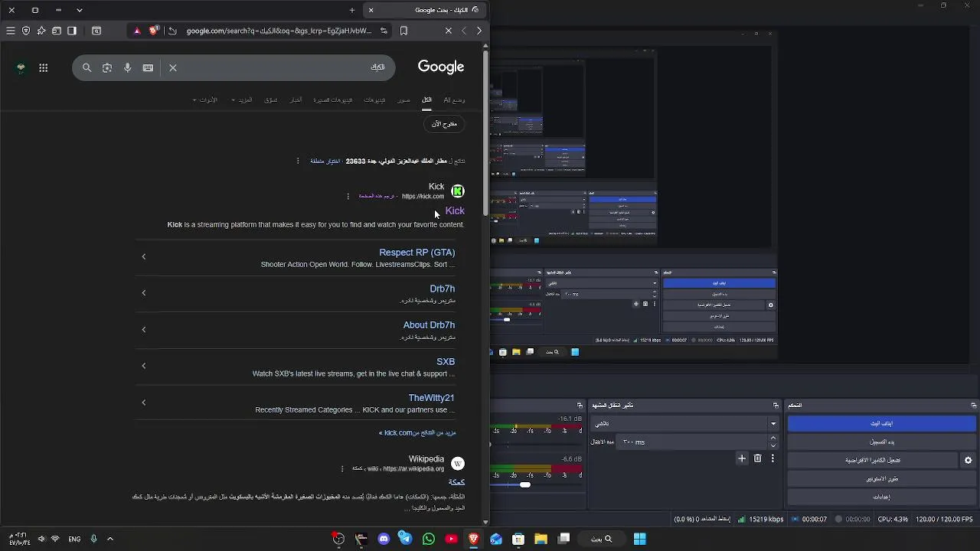Open the Google account avatar
This screenshot has width=980, height=551.
pyautogui.click(x=21, y=67)
